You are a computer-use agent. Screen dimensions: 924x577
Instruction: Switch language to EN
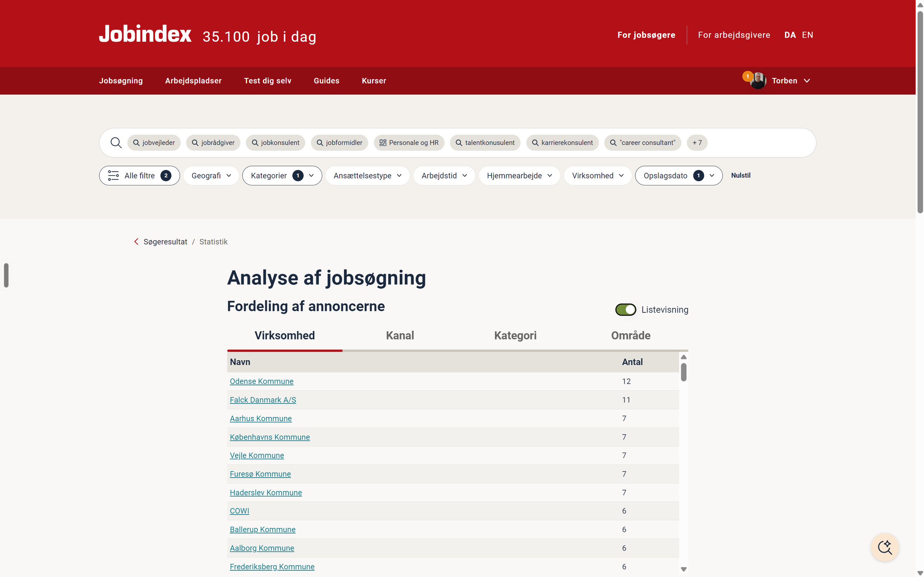[x=807, y=35]
